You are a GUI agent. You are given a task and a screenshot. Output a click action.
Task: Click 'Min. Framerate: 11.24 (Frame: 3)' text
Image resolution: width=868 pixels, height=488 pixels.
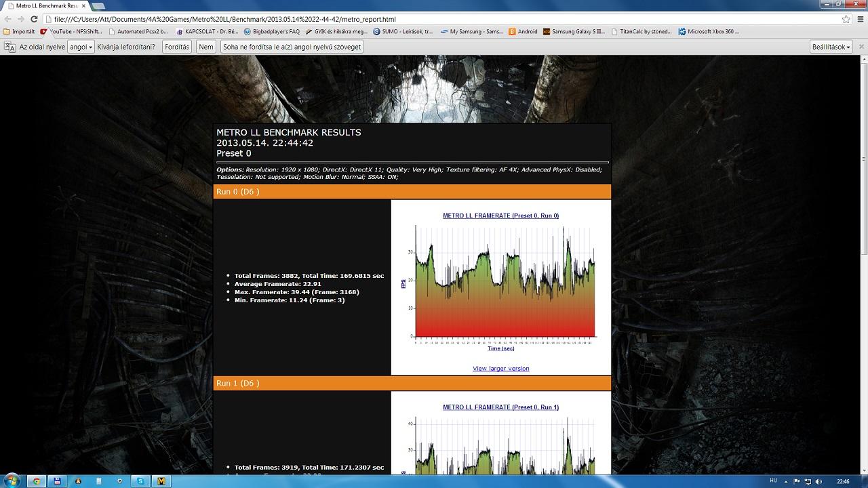click(x=290, y=300)
